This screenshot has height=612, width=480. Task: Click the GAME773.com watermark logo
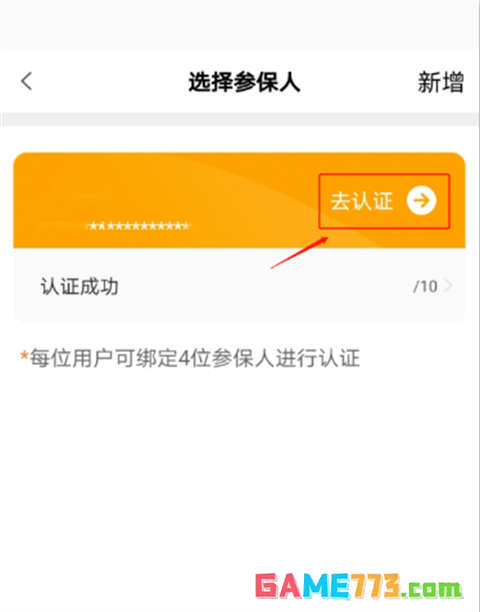click(359, 586)
